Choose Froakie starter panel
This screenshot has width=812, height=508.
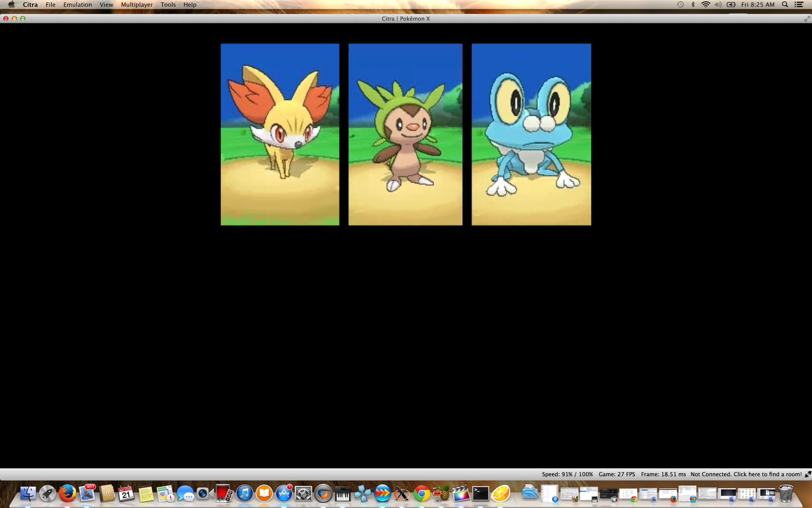pyautogui.click(x=531, y=135)
